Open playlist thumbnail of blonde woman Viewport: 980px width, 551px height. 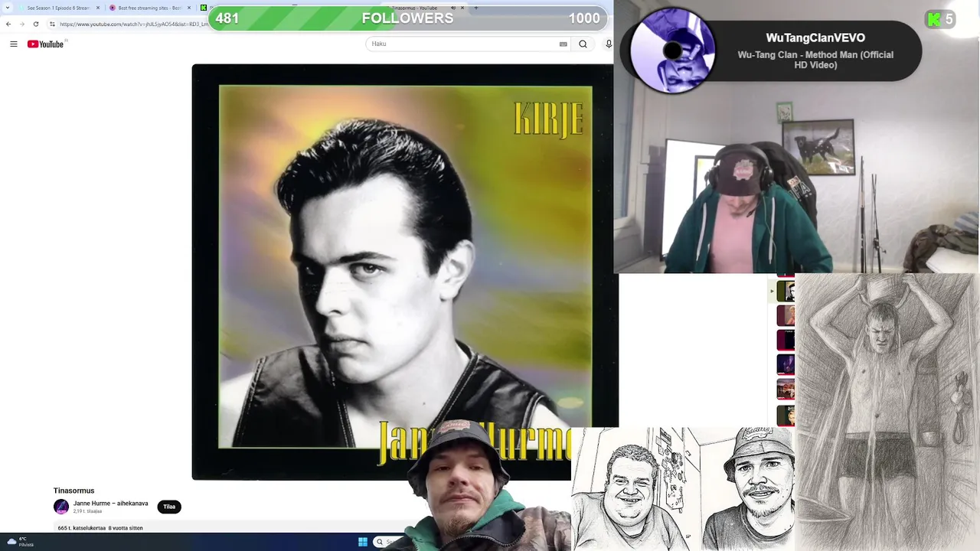(786, 316)
